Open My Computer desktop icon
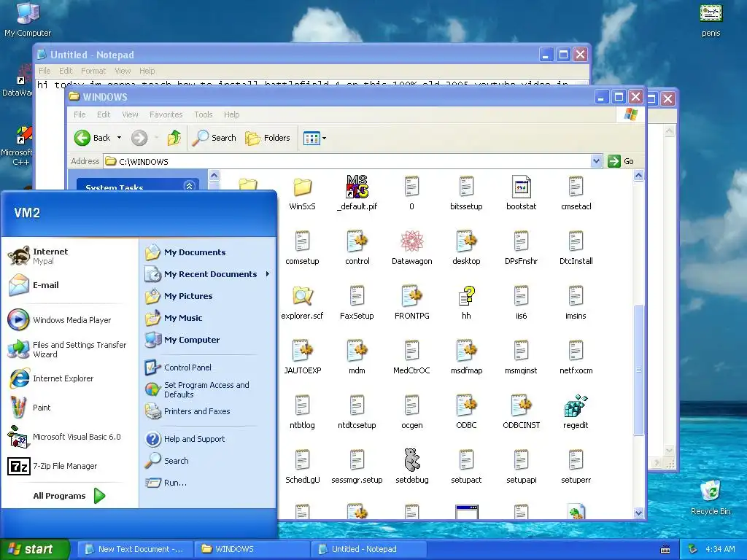The width and height of the screenshot is (747, 560). [x=28, y=19]
